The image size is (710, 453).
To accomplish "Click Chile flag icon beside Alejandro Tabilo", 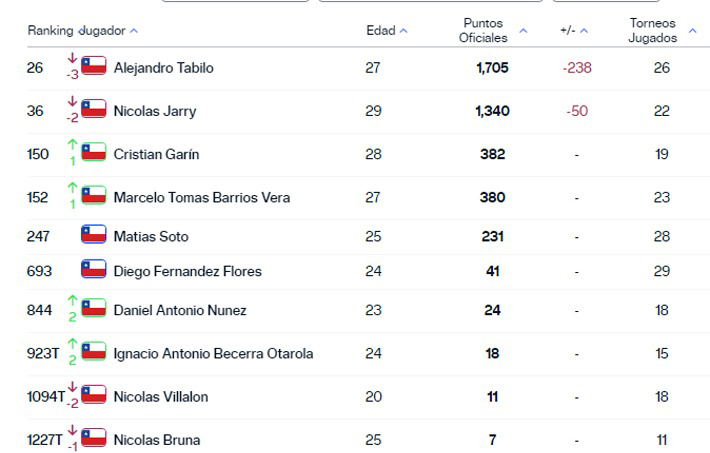I will click(94, 67).
